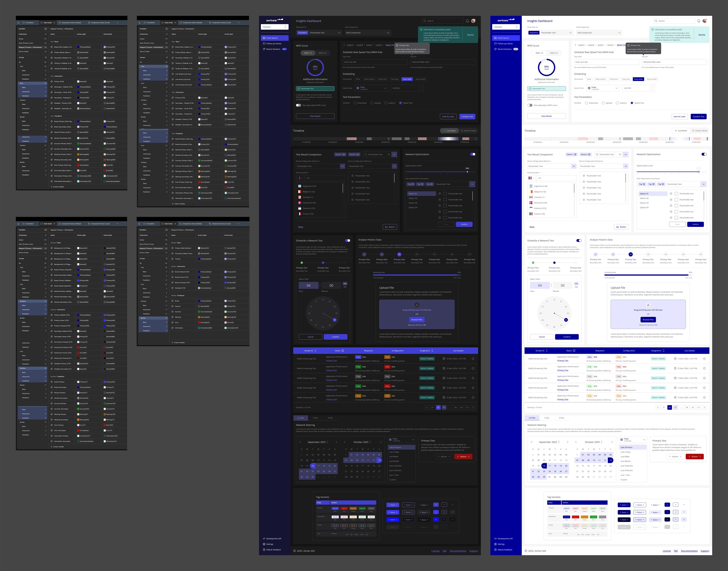Open Device Configuration (Device 2) dropdown, dark
Image resolution: width=728 pixels, height=571 pixels.
coord(372,166)
